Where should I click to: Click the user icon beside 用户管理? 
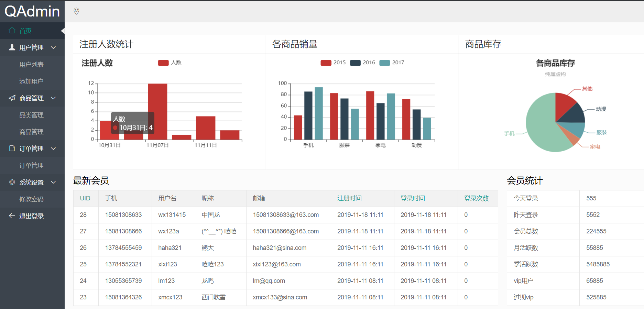(x=12, y=47)
